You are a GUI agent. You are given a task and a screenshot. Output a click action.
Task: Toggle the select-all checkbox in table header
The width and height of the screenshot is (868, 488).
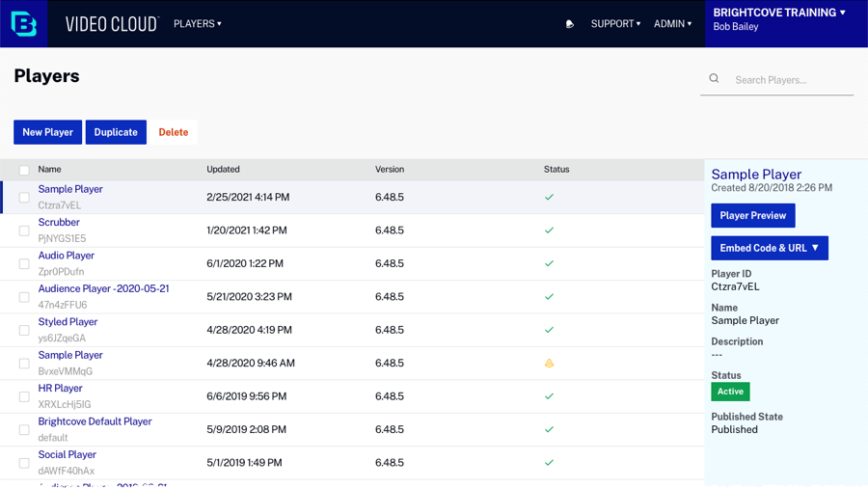(24, 170)
